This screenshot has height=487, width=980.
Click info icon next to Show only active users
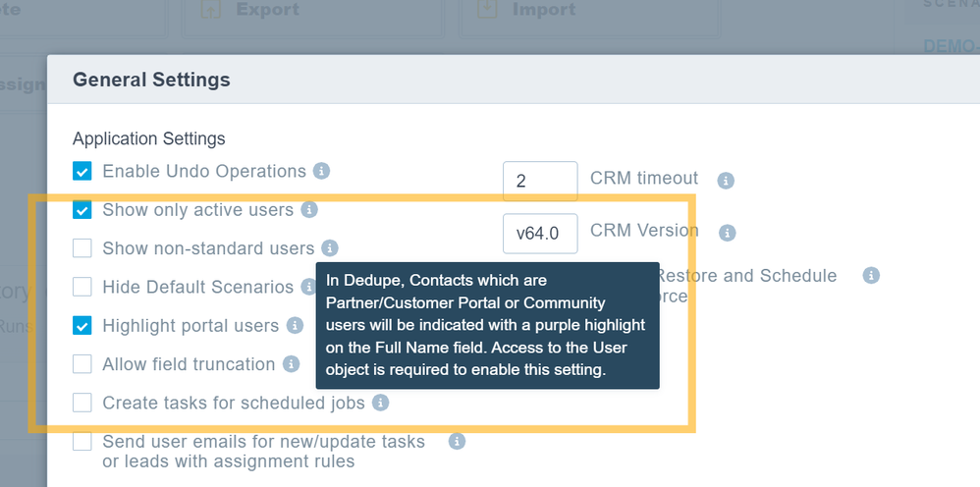click(x=308, y=210)
